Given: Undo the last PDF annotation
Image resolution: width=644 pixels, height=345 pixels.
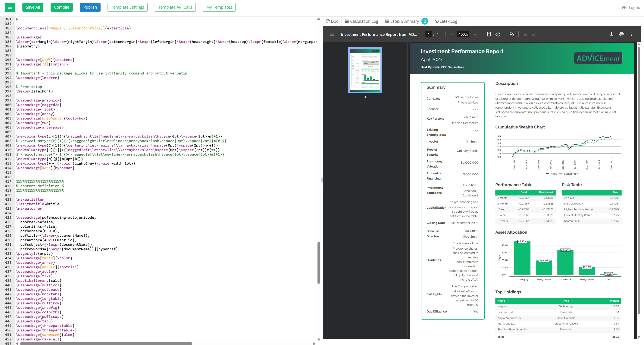Looking at the screenshot, I should click(x=525, y=34).
